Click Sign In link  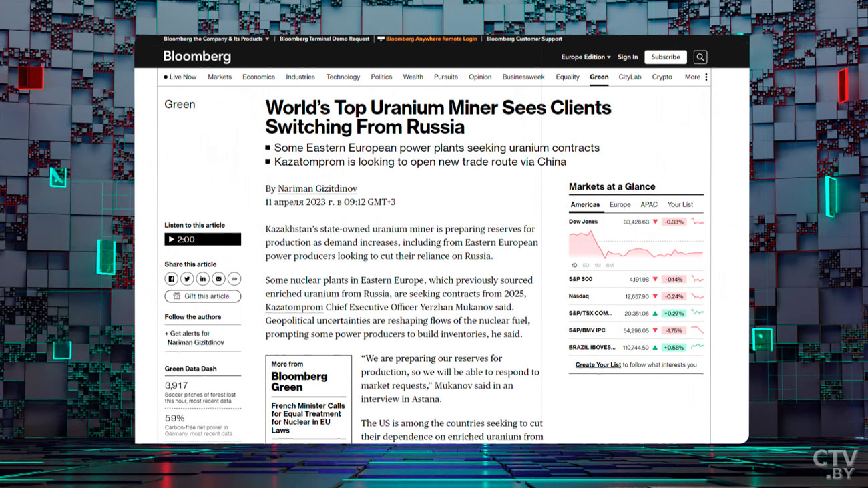[628, 57]
